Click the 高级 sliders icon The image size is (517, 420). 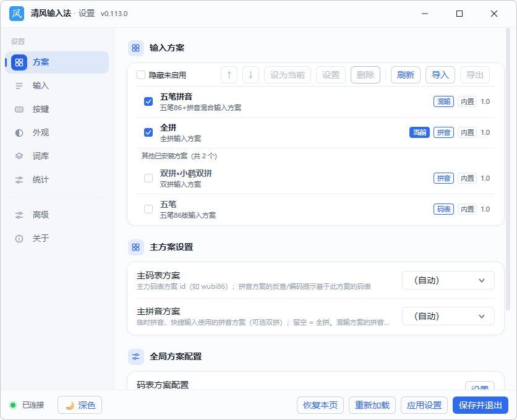(19, 215)
